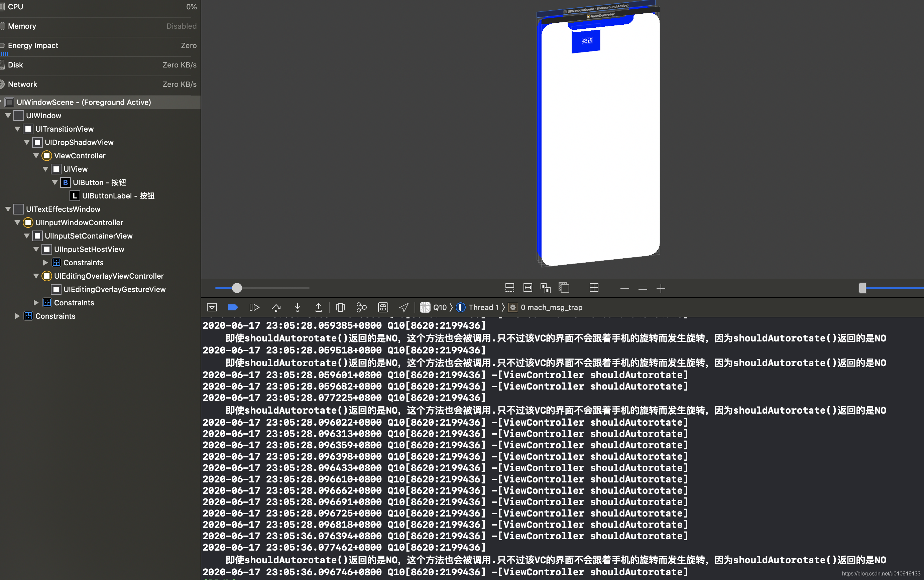Click the Step Over debug button
The height and width of the screenshot is (580, 924).
[x=276, y=307]
